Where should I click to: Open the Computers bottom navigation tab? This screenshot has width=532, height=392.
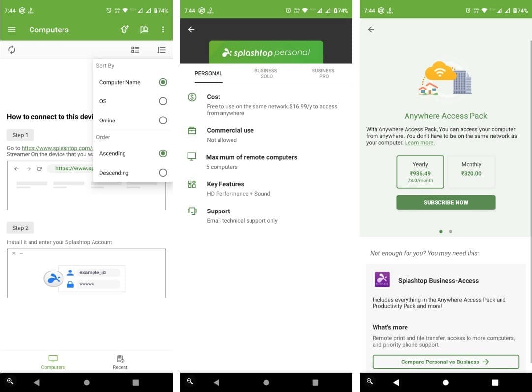click(x=53, y=362)
